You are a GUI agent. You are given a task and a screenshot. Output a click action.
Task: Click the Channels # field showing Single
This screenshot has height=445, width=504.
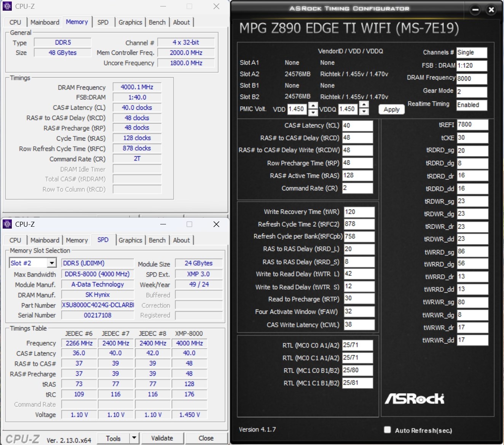click(x=472, y=53)
